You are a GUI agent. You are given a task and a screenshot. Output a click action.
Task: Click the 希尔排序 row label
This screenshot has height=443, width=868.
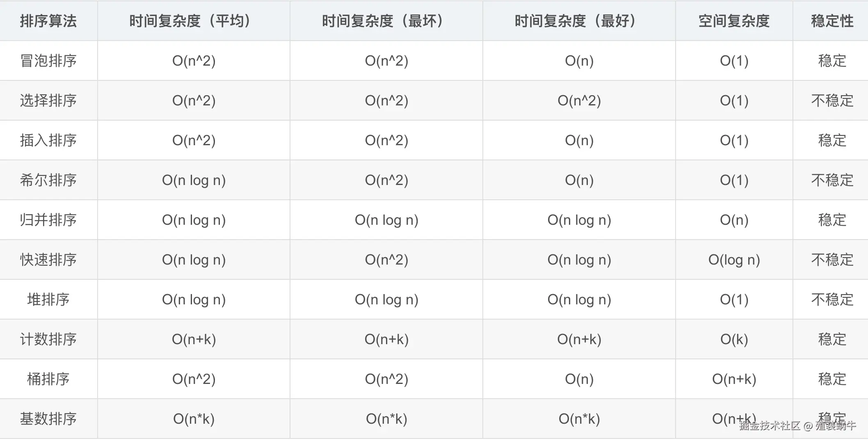pos(48,180)
